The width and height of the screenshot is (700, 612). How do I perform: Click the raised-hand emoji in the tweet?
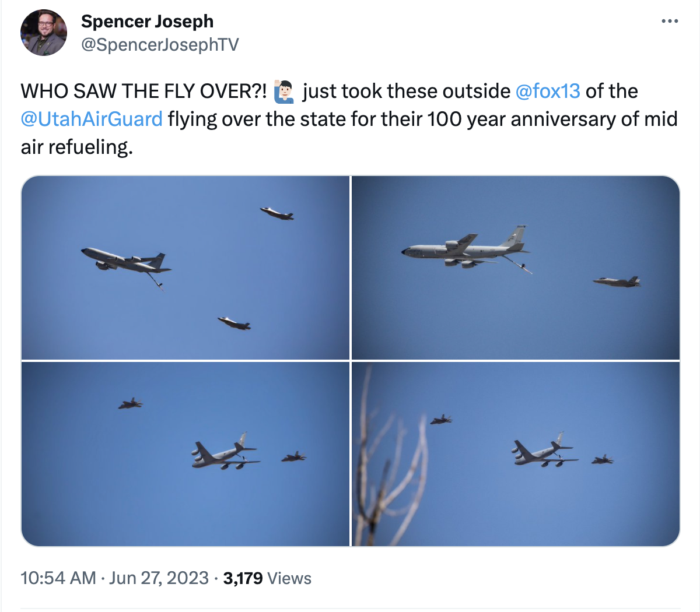pyautogui.click(x=284, y=92)
